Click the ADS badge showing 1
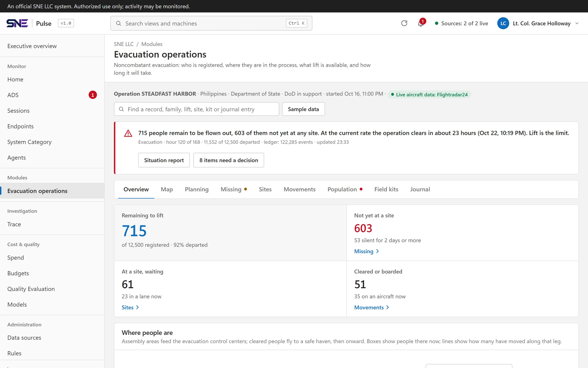The height and width of the screenshot is (368, 588). click(x=93, y=95)
